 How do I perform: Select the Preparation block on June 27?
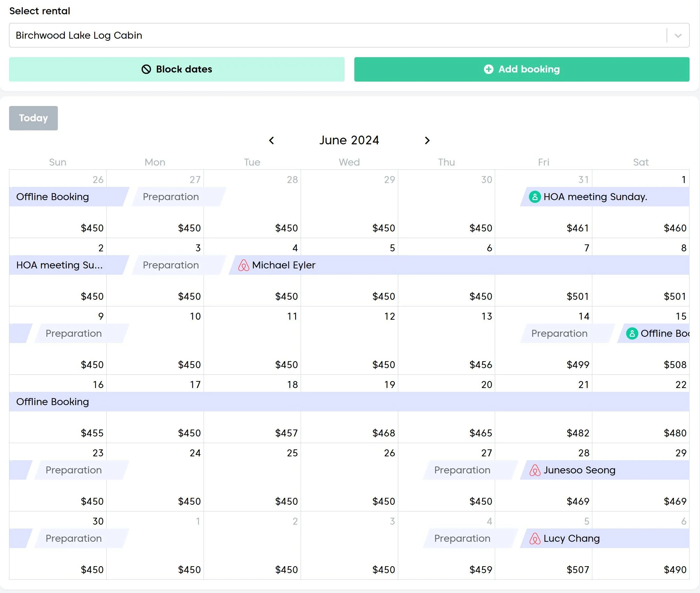(x=462, y=470)
